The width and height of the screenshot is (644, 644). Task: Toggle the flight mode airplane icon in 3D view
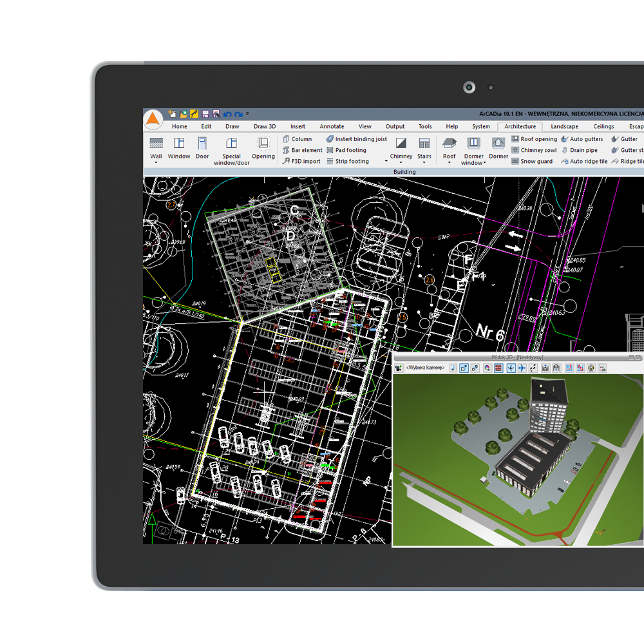coord(522,368)
